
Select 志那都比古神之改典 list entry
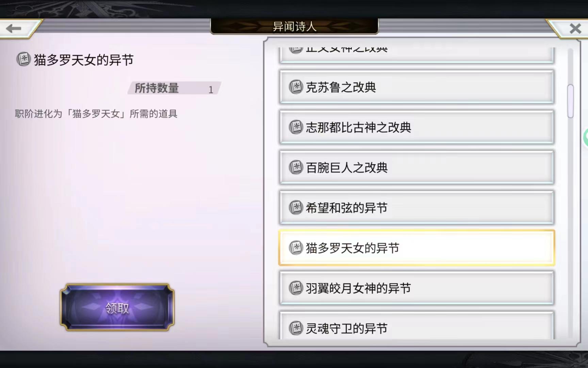[416, 127]
